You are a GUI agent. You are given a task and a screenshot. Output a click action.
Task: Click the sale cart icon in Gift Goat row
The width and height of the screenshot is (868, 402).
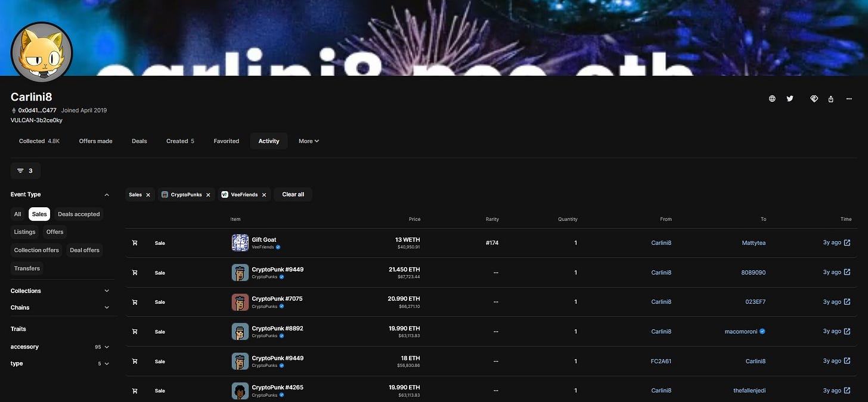(135, 243)
